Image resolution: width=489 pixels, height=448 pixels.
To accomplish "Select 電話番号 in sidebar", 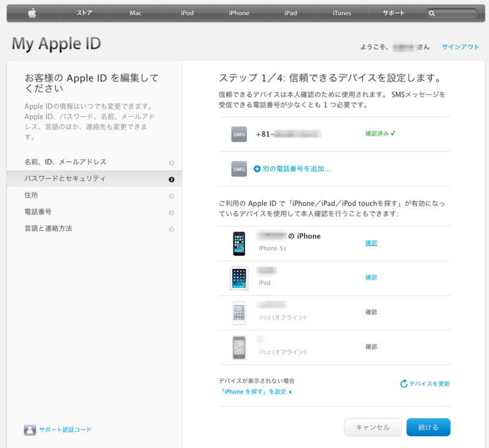I will point(95,211).
